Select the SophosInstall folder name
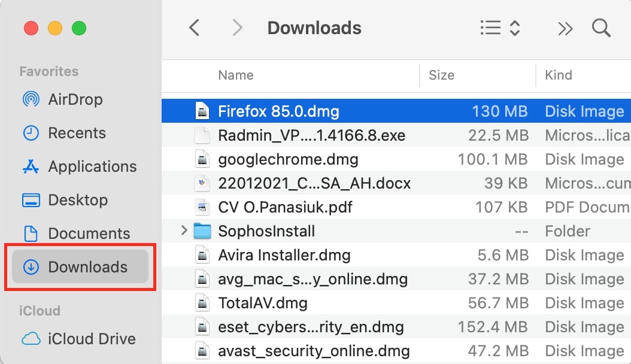 266,231
